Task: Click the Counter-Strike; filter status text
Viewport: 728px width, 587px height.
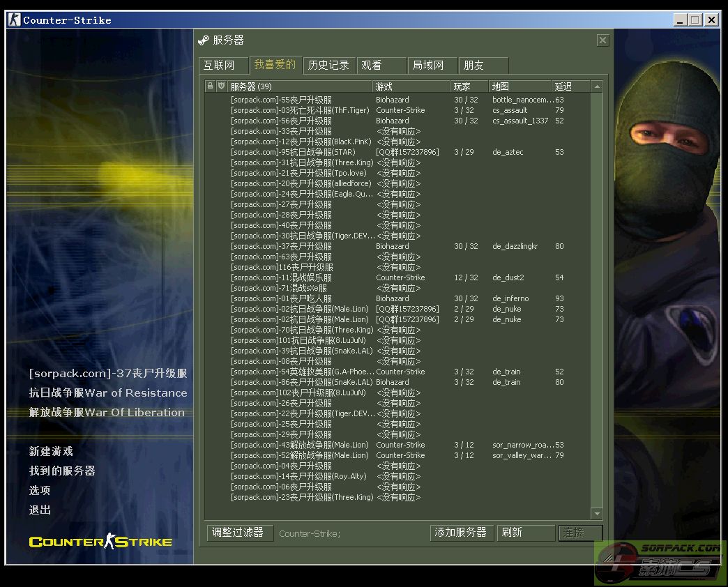Action: pyautogui.click(x=310, y=533)
